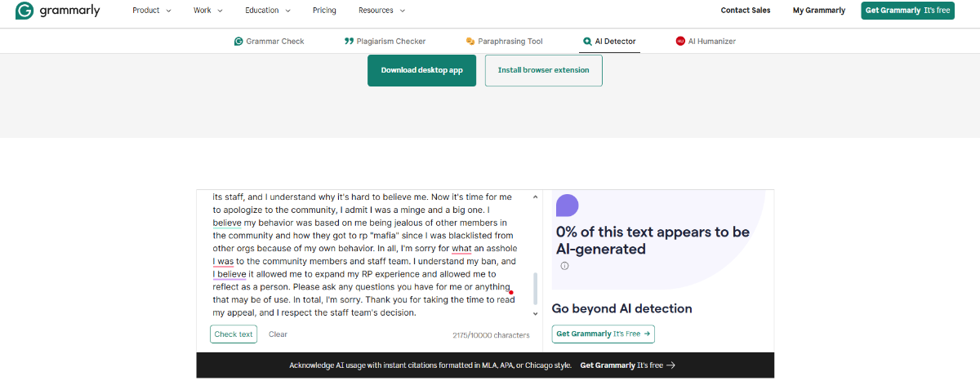Click the Paraphrasing Tool icon
980x385 pixels.
pos(470,42)
